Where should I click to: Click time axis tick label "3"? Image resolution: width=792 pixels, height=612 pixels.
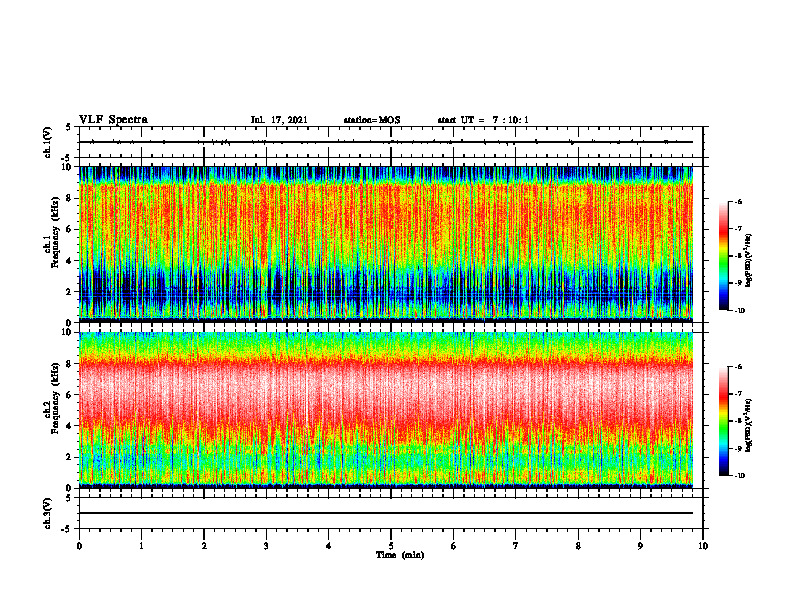click(266, 546)
